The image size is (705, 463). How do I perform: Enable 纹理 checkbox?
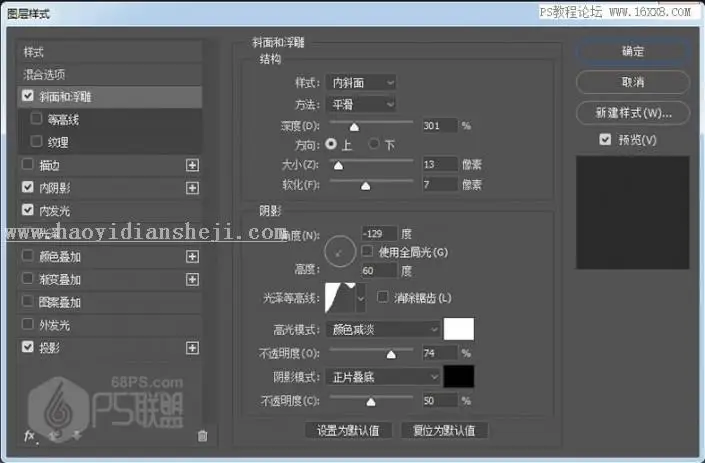[x=36, y=142]
